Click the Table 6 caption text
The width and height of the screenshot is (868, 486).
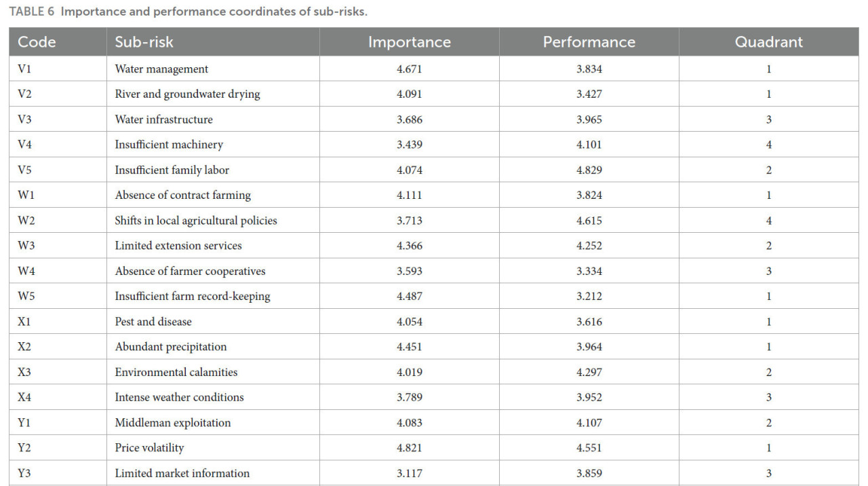(x=189, y=12)
